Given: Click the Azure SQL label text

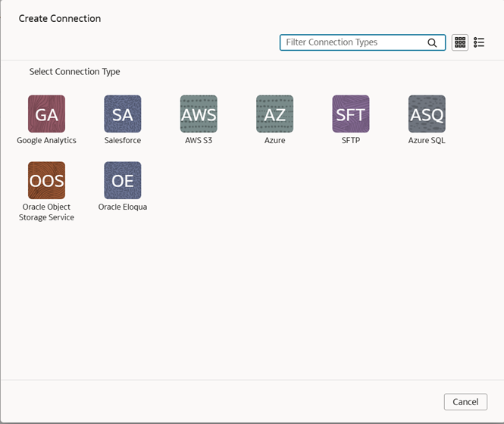Looking at the screenshot, I should tap(427, 140).
